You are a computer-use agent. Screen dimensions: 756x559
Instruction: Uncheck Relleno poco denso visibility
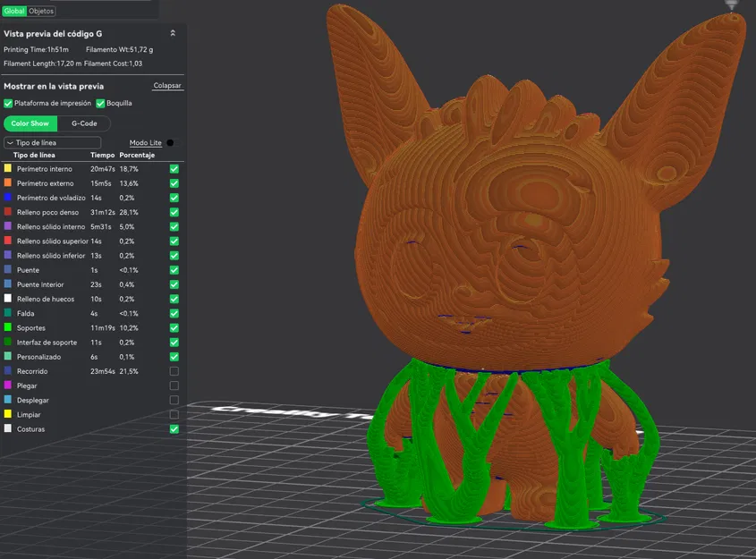point(174,212)
